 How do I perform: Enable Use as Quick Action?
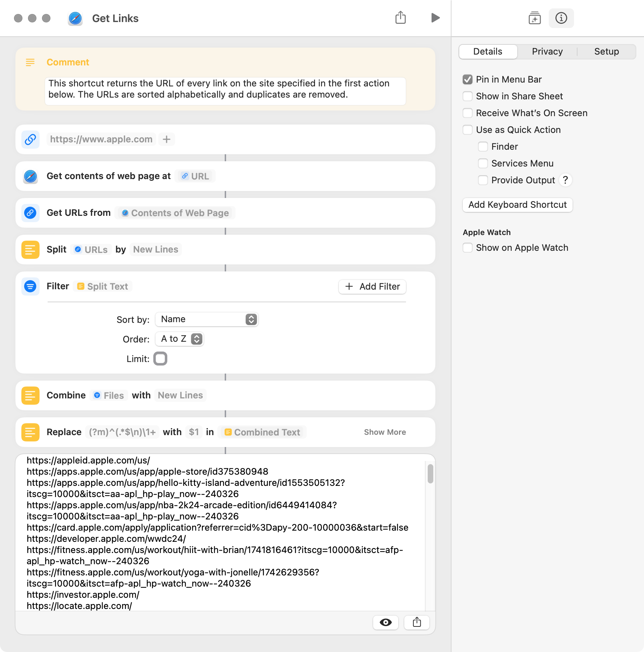[468, 130]
